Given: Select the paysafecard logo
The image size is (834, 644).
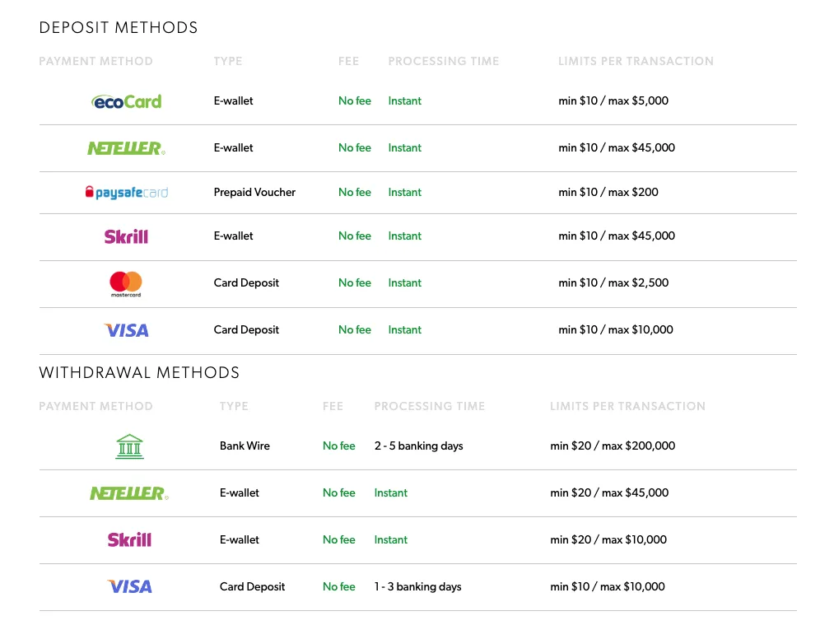Looking at the screenshot, I should coord(126,193).
